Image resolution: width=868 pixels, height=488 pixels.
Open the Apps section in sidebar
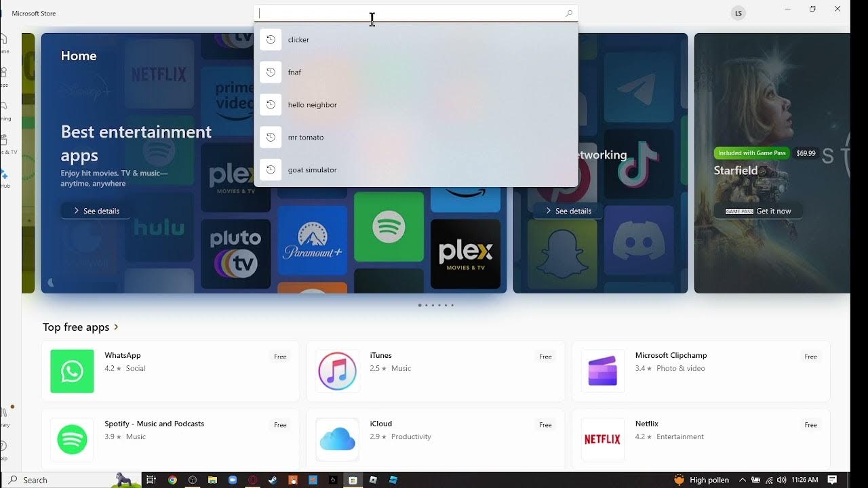pyautogui.click(x=4, y=77)
